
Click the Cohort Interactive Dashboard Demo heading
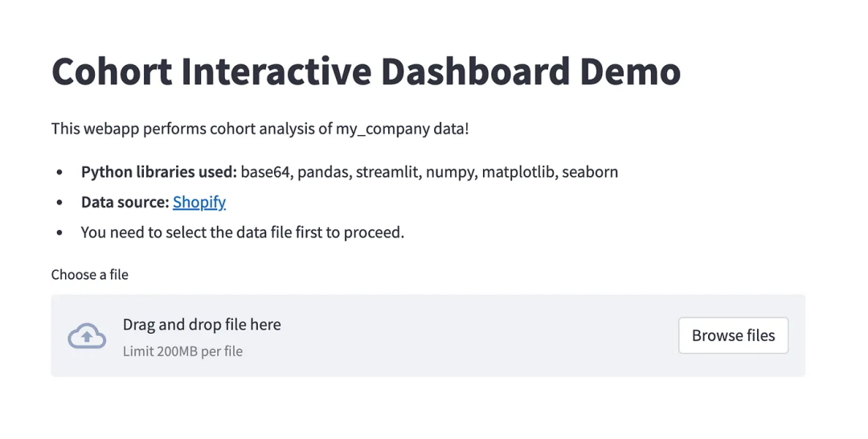pyautogui.click(x=366, y=71)
